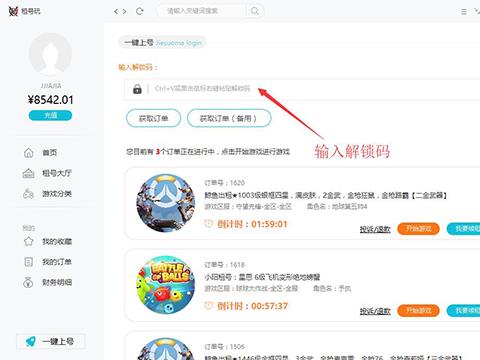Image resolution: width=480 pixels, height=360 pixels.
Task: Click the balance ¥8542.01
Action: coord(50,100)
